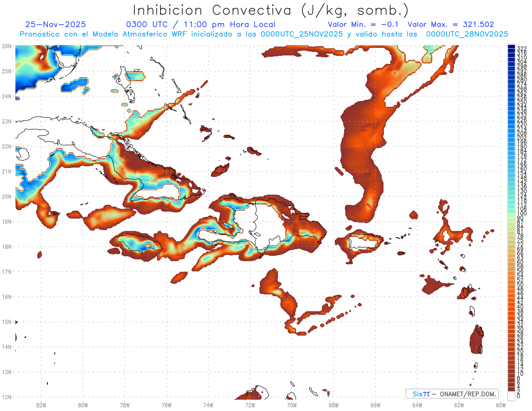Click "0300 UTC / 11:00 pm Hora Local"
This screenshot has width=532, height=411.
[x=201, y=25]
